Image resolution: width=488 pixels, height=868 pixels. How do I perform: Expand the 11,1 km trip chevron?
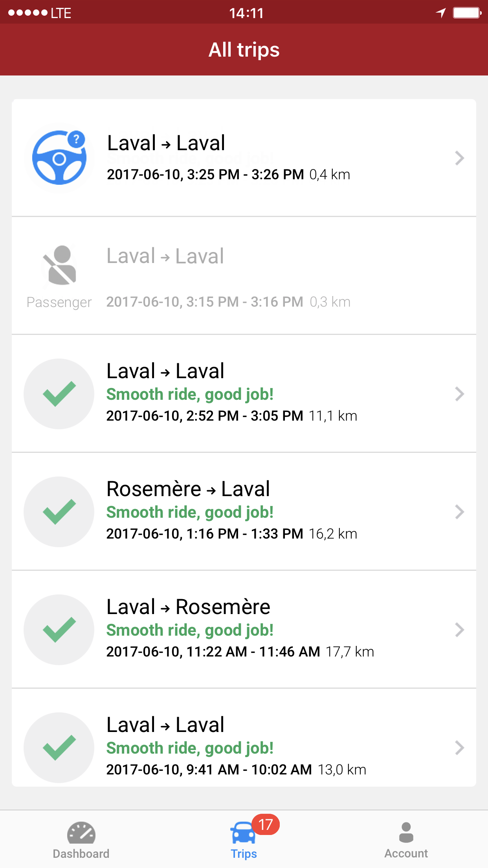[459, 394]
